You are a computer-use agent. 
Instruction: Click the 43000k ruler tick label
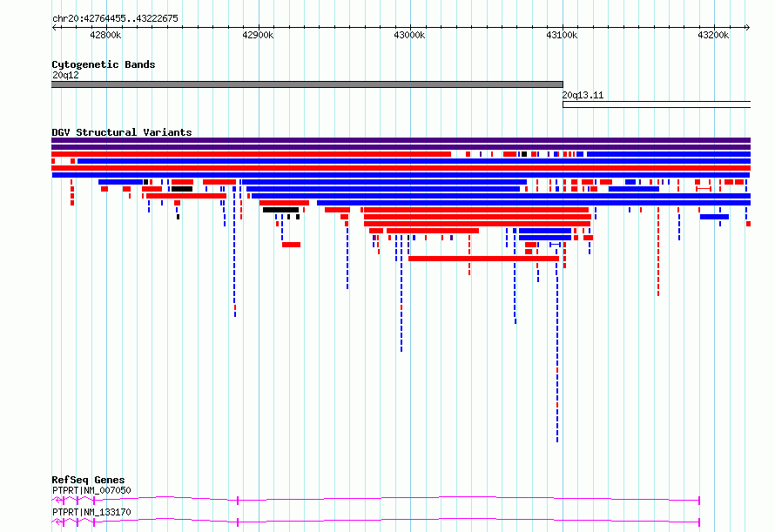pyautogui.click(x=409, y=35)
